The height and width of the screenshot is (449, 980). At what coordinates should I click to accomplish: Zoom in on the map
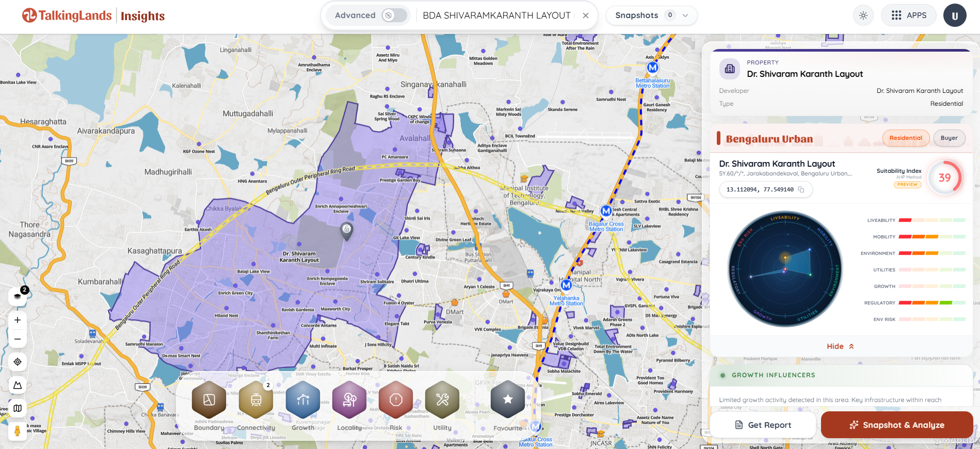coord(18,320)
